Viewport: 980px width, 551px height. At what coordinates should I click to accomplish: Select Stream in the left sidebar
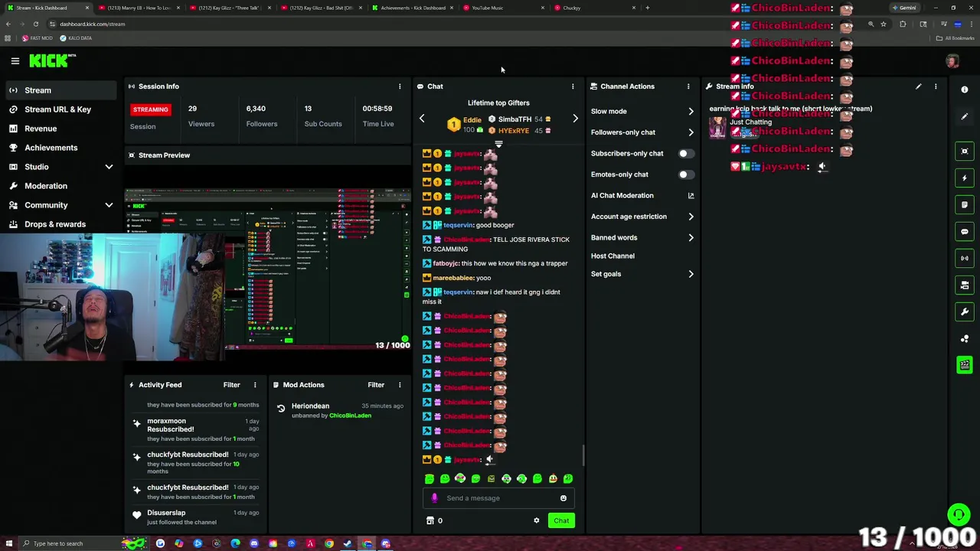[x=60, y=90]
